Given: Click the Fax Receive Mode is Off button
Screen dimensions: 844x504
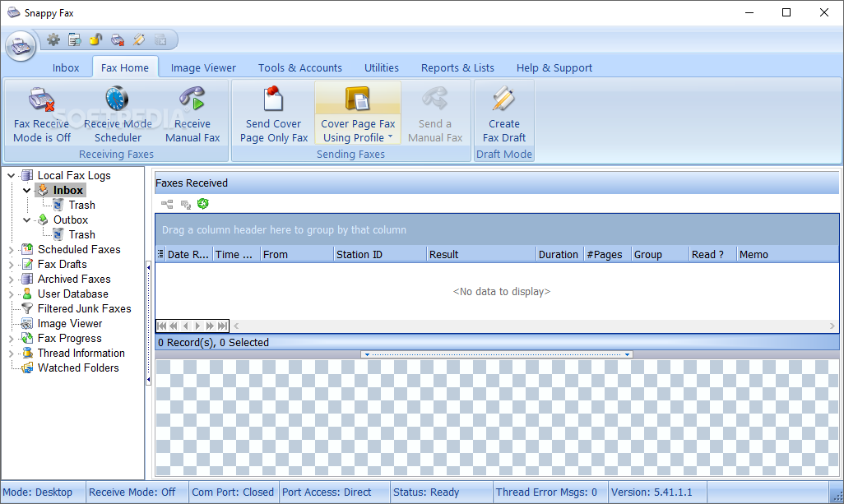Looking at the screenshot, I should point(42,114).
